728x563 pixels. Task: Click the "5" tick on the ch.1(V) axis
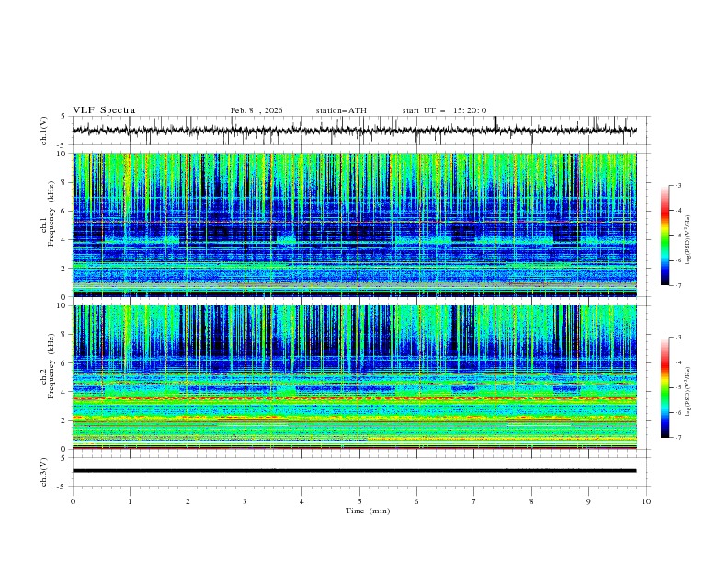tap(64, 116)
